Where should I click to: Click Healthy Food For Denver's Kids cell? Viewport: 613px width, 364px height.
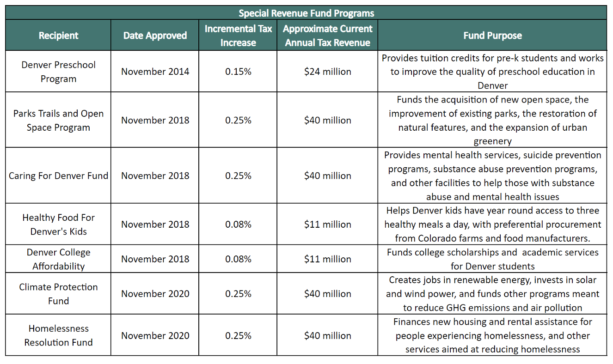[58, 224]
